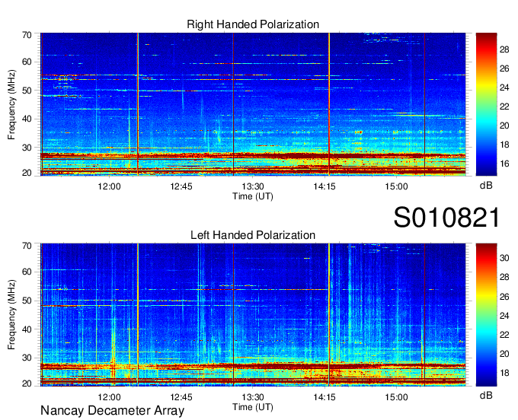The width and height of the screenshot is (518, 420).
Task: Click the 12:00 tick label under left-handed plot
Action: coord(109,397)
